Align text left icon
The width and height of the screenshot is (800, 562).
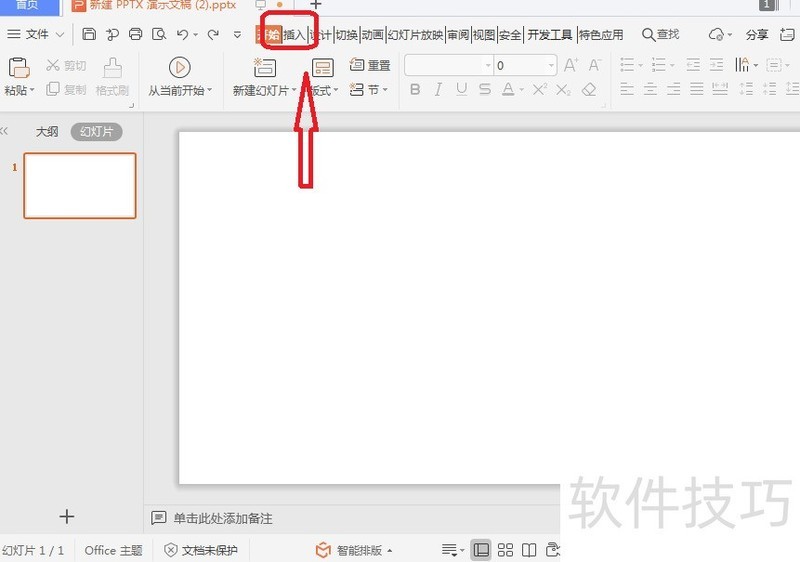point(627,89)
